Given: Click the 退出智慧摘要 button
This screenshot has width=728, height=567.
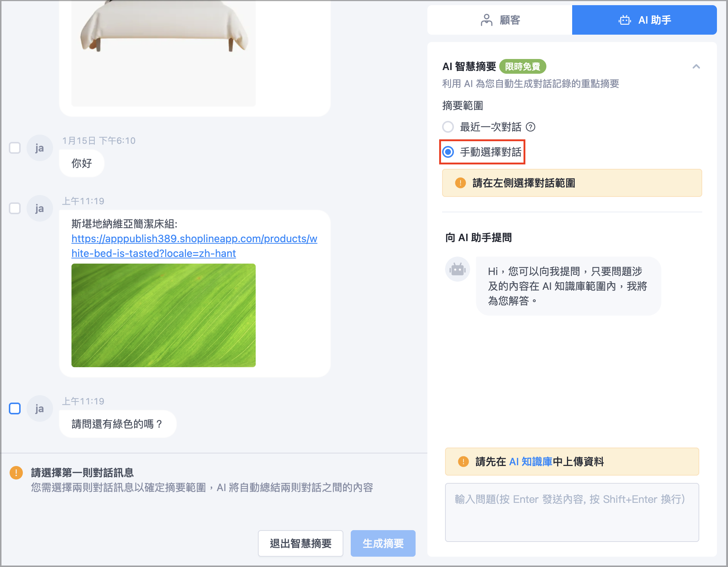Looking at the screenshot, I should coord(301,543).
